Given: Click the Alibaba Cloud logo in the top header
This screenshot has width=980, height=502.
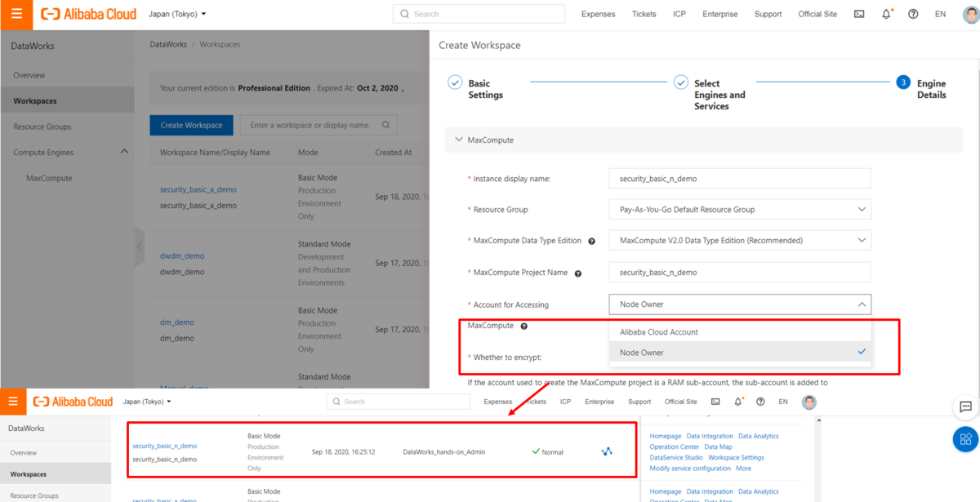Looking at the screenshot, I should click(89, 14).
